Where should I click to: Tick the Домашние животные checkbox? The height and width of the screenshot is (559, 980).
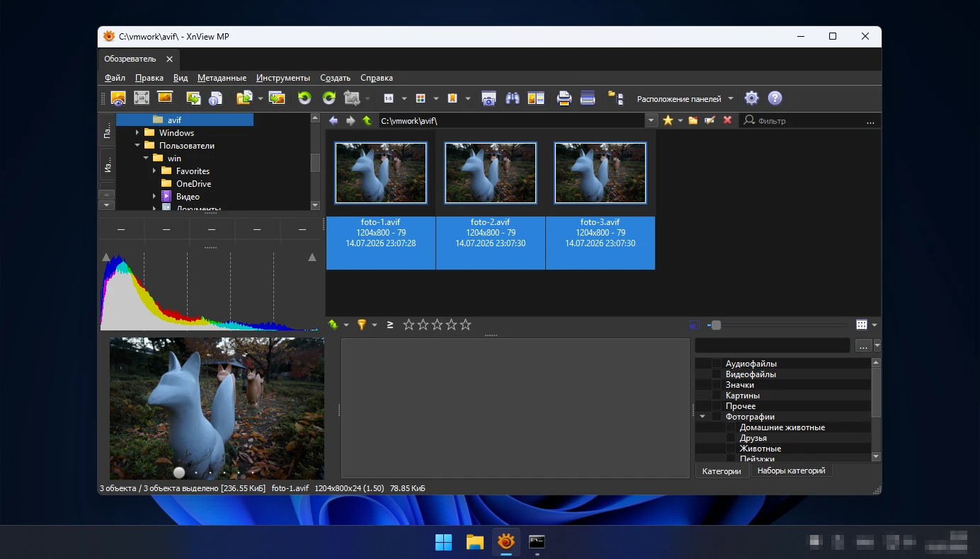click(x=731, y=427)
